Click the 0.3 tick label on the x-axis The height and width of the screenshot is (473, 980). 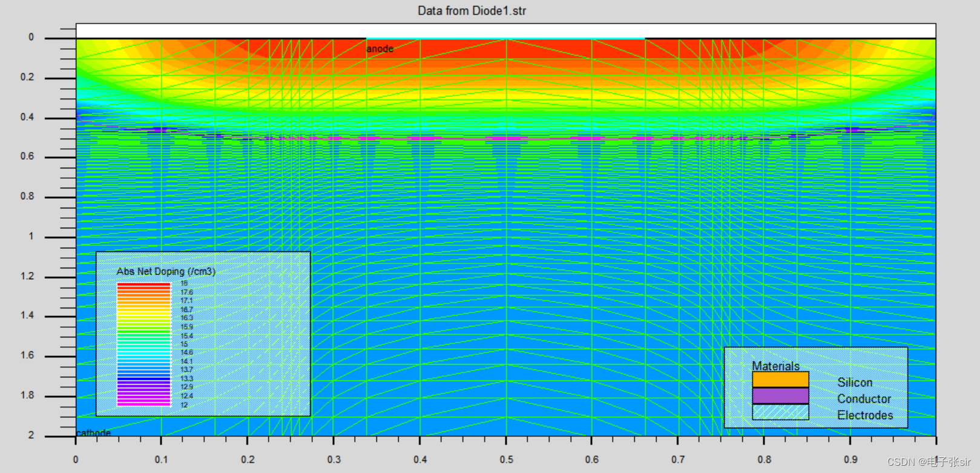click(334, 460)
